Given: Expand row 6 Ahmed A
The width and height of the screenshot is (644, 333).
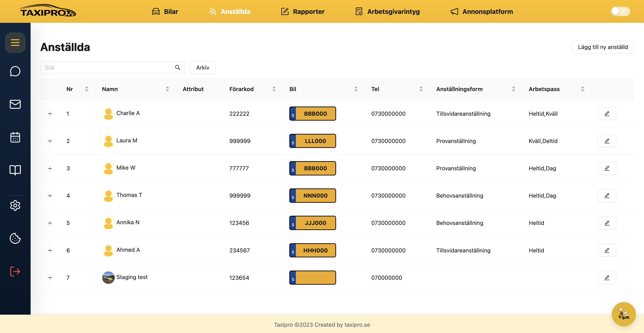Looking at the screenshot, I should tap(50, 250).
